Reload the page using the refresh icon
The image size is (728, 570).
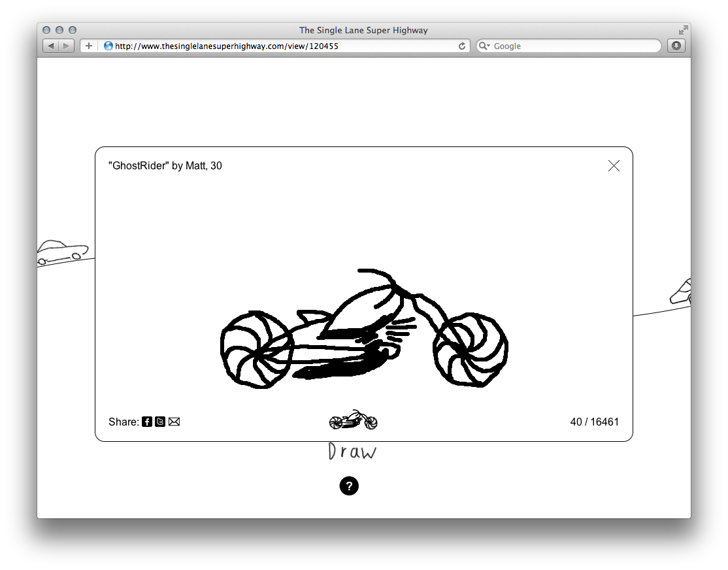click(462, 46)
